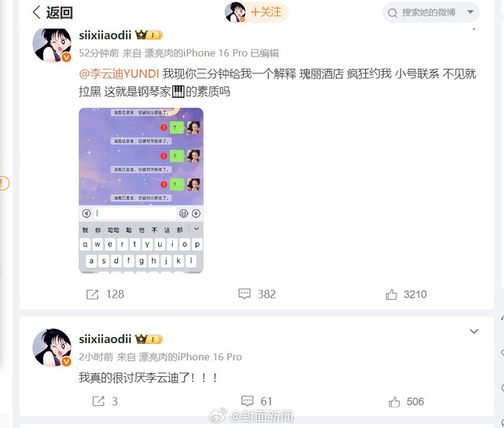Open the header profile avatar

coord(235,12)
